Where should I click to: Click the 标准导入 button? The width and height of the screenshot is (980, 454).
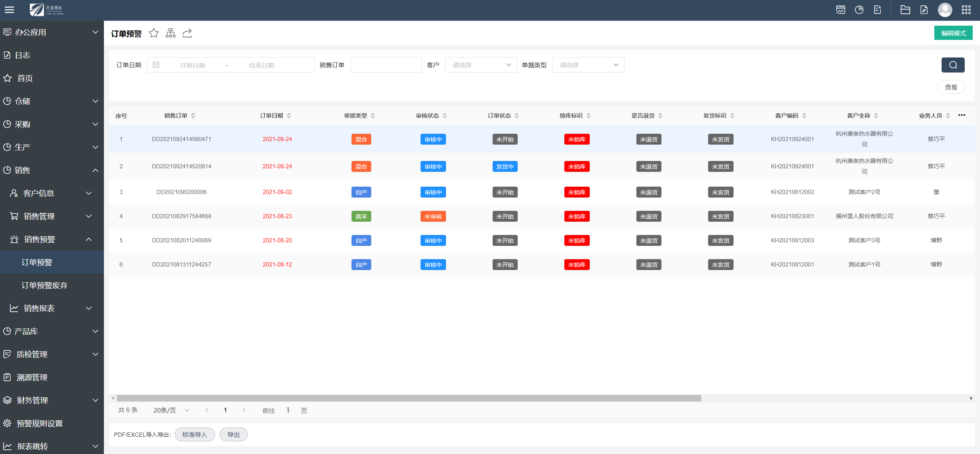[194, 434]
